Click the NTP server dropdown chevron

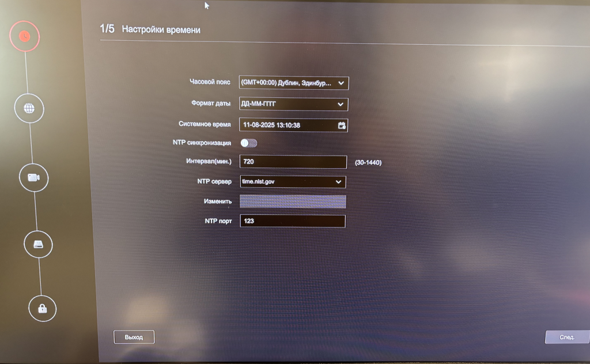pos(339,182)
